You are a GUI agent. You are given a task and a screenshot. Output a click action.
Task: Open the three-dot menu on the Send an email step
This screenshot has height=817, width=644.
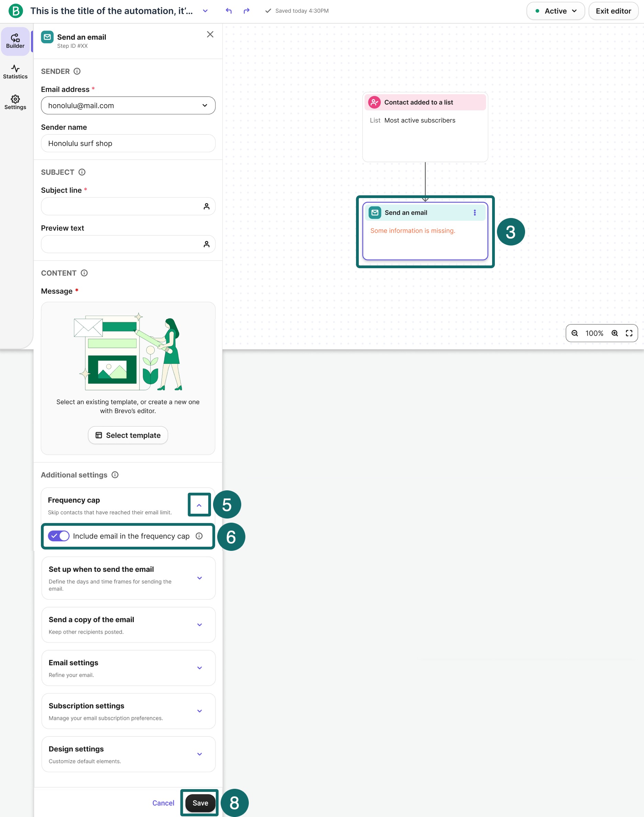tap(474, 213)
